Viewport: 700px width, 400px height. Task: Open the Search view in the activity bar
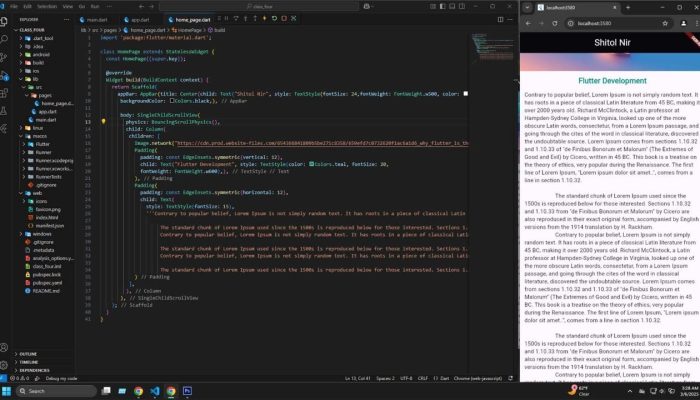(4, 39)
